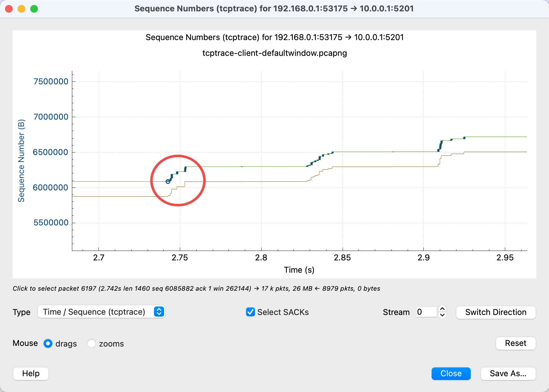Open Help for the graph dialog
Screen dimensions: 549x392
31,373
